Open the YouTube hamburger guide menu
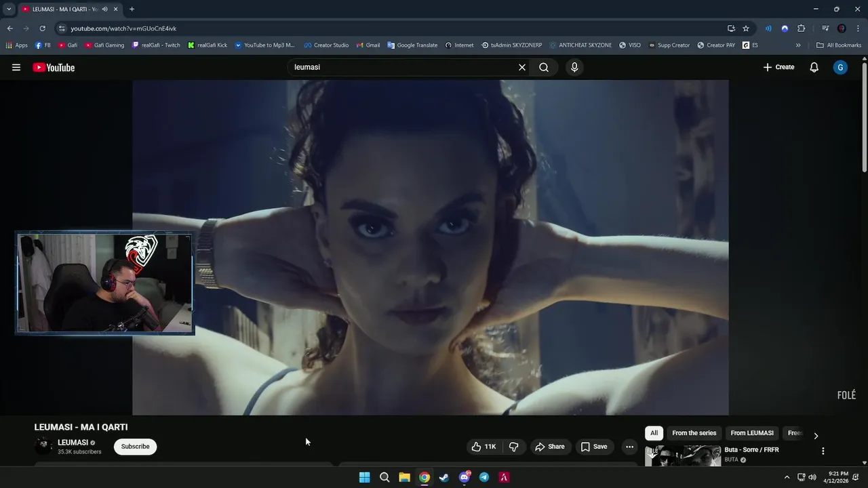Image resolution: width=868 pixels, height=488 pixels. (16, 67)
